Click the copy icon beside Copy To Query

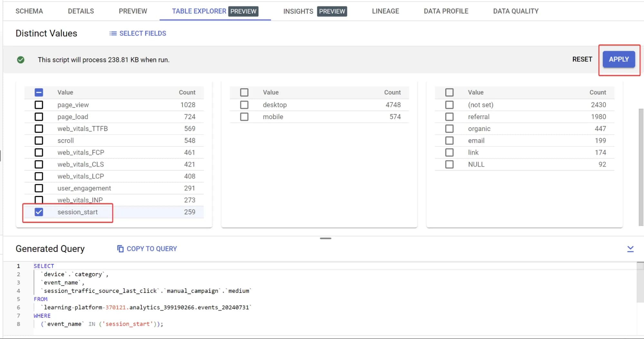(120, 249)
